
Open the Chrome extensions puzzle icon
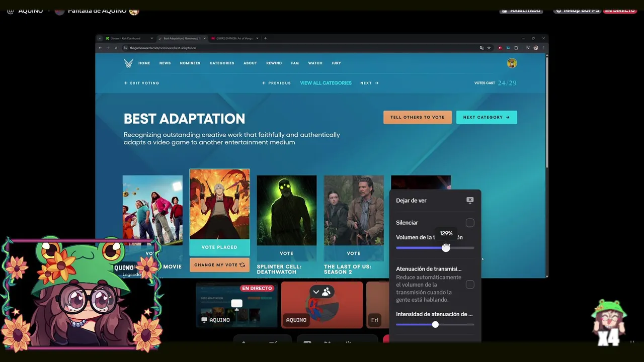516,48
